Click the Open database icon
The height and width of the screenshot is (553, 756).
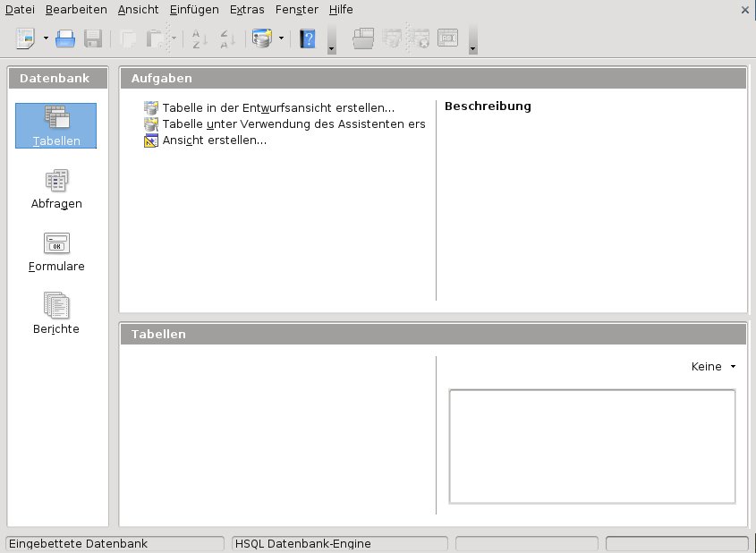point(65,38)
